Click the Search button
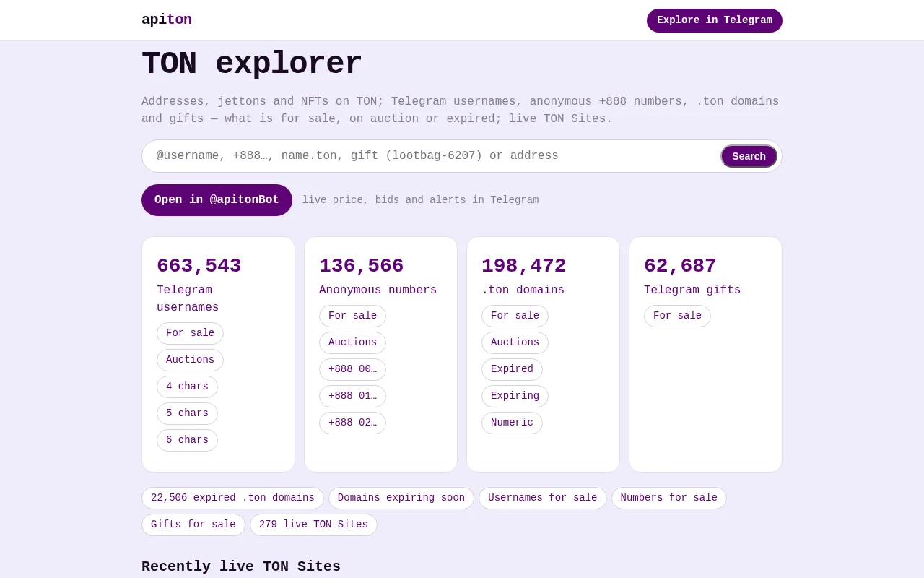This screenshot has height=578, width=924. pyautogui.click(x=749, y=156)
